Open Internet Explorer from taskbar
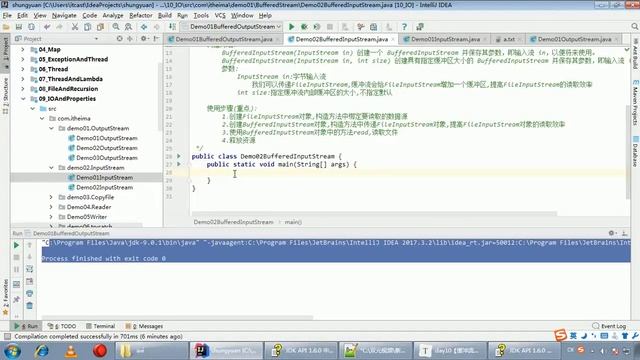This screenshot has width=640, height=360. click(42, 351)
